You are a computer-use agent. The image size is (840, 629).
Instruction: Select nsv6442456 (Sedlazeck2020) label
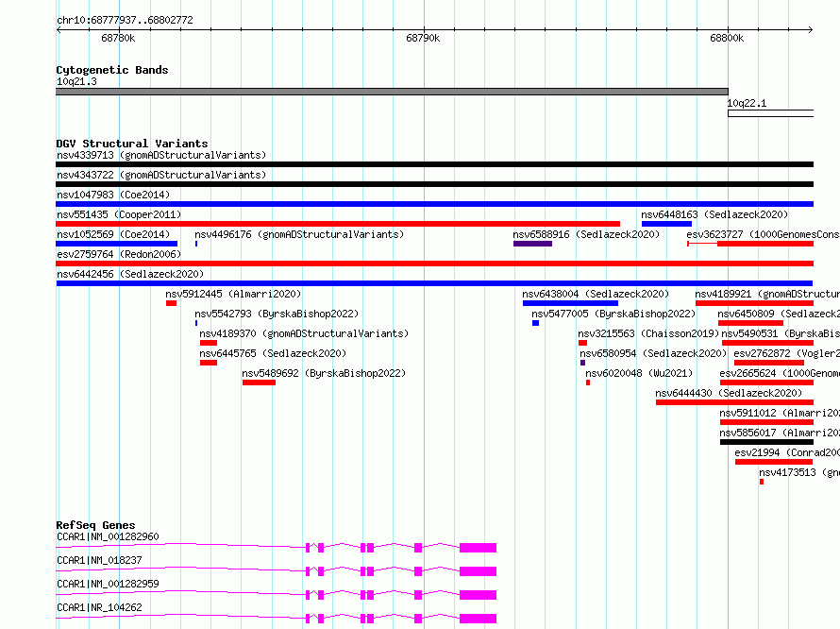(130, 274)
